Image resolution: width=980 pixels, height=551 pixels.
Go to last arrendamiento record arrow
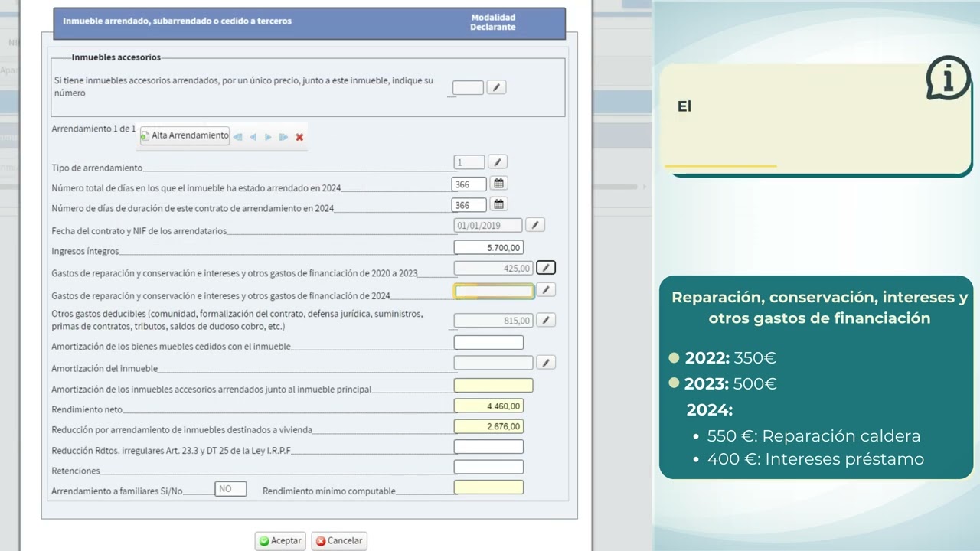tap(283, 137)
